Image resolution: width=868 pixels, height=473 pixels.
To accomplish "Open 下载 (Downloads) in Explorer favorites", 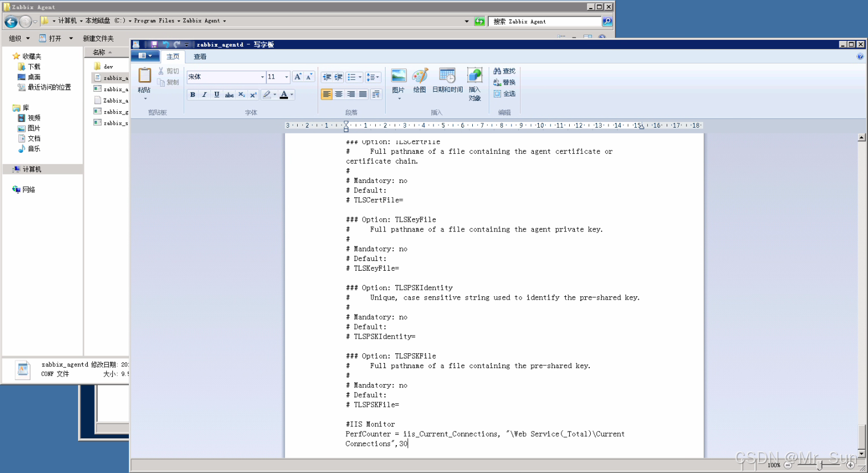I will 29,67.
